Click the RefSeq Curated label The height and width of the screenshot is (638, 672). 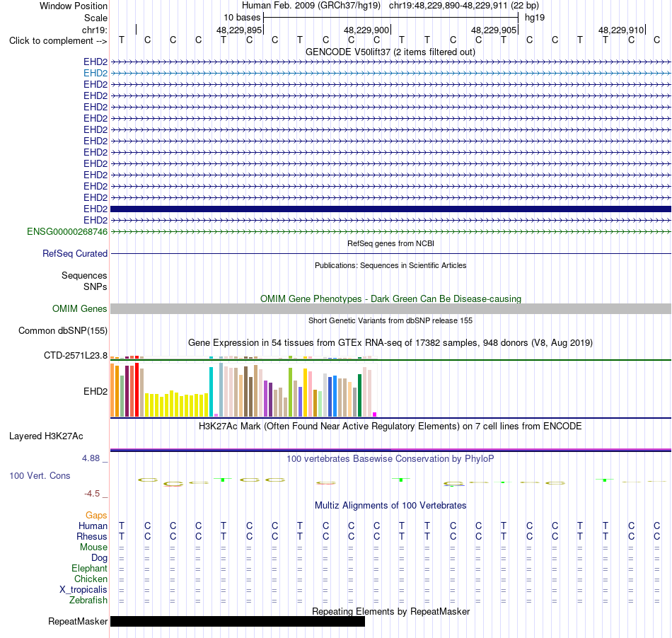(75, 254)
